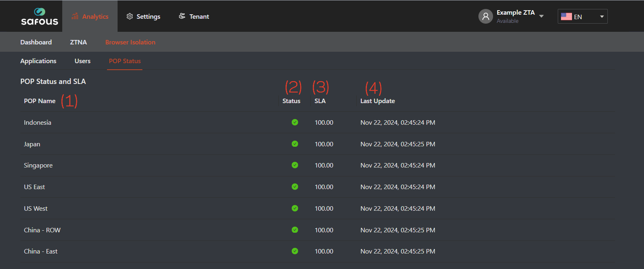The height and width of the screenshot is (269, 644).
Task: Click Singapore's green status check icon
Action: click(x=295, y=165)
